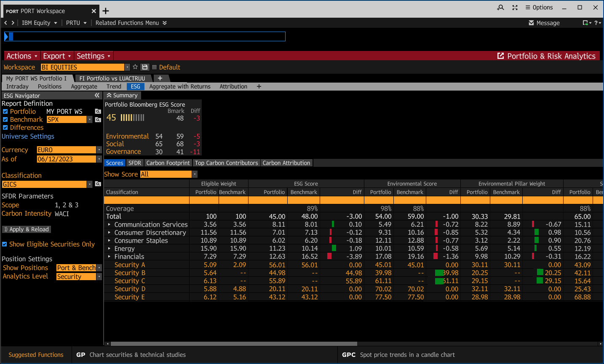Click the lookup icon next to Portfolio MY PORT WS
604x364 pixels.
98,111
